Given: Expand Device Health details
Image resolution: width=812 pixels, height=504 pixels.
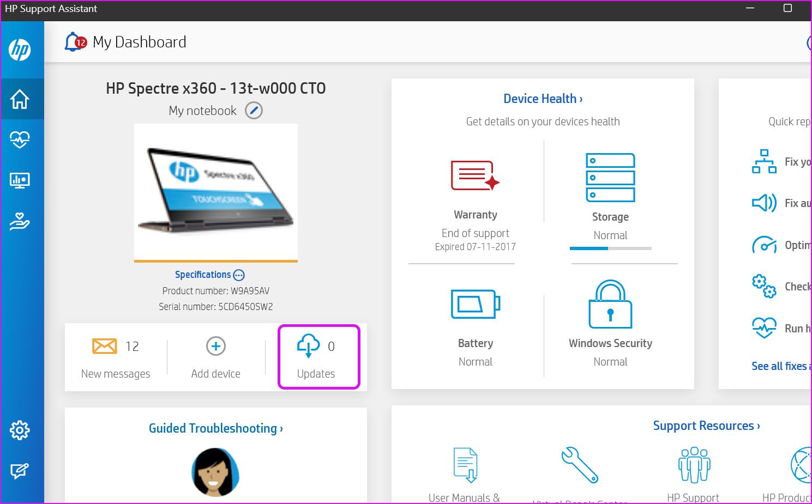Looking at the screenshot, I should pyautogui.click(x=542, y=98).
